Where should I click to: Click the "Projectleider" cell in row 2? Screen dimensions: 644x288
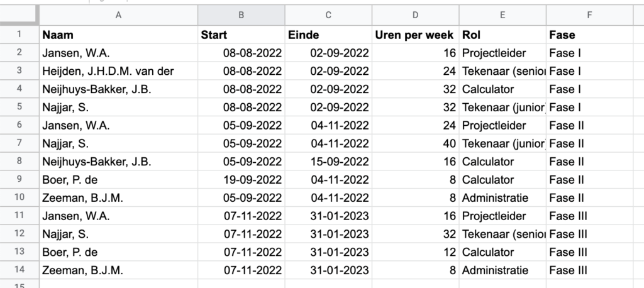click(502, 53)
